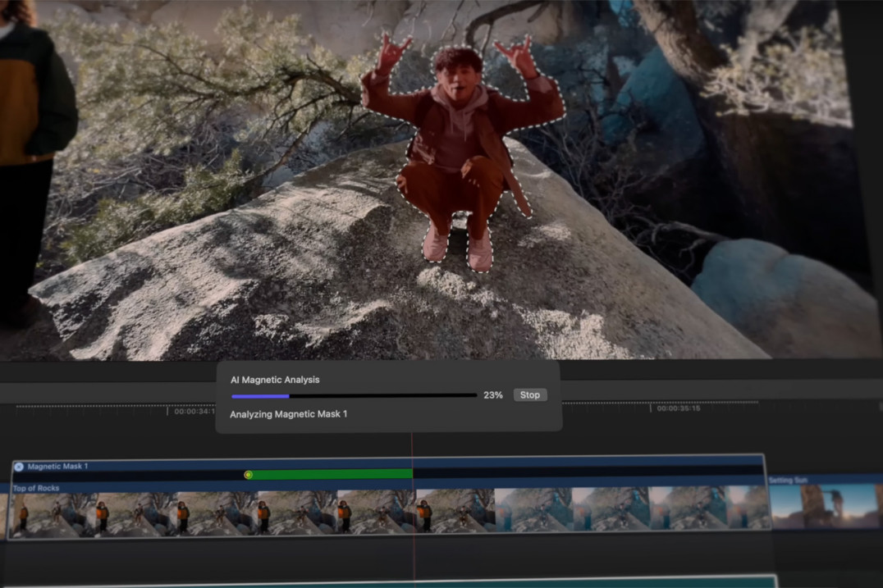The image size is (883, 588).
Task: Select the masked crouching person in viewer
Action: (x=462, y=152)
